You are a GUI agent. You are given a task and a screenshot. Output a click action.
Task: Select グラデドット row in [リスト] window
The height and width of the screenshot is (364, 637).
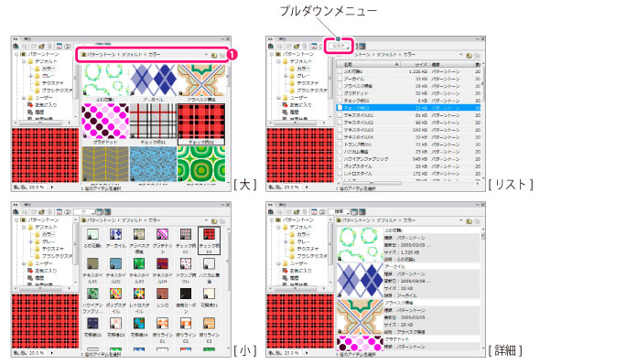coord(408,93)
